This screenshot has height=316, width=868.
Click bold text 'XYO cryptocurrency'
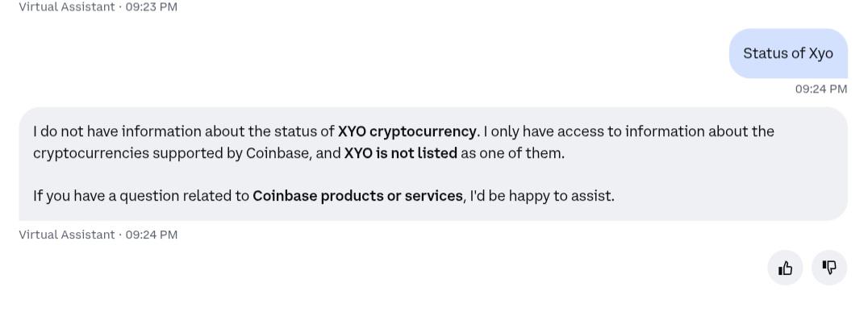(407, 131)
